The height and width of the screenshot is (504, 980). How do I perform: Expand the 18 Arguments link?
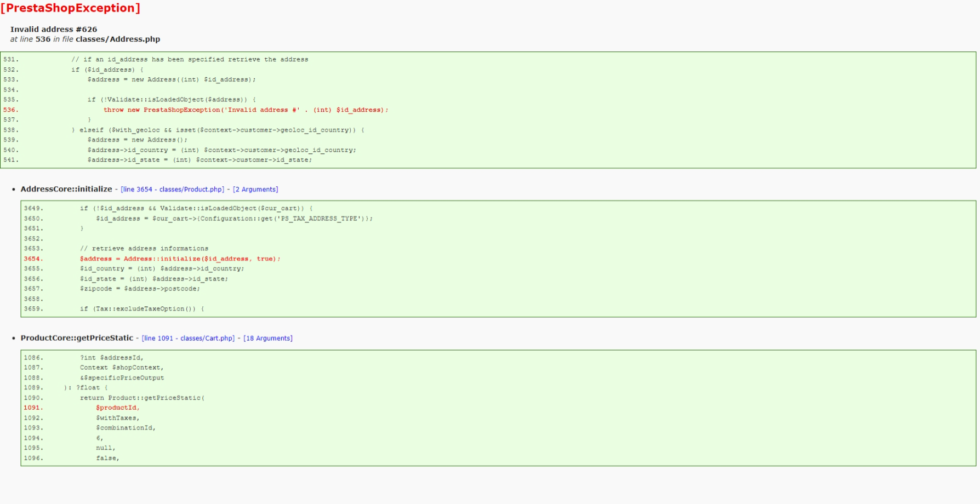click(268, 339)
